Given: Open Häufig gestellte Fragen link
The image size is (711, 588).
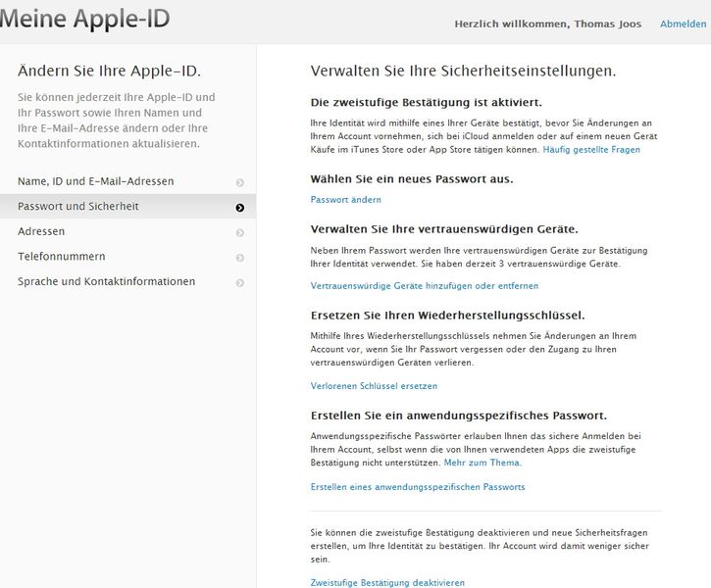Looking at the screenshot, I should click(591, 150).
